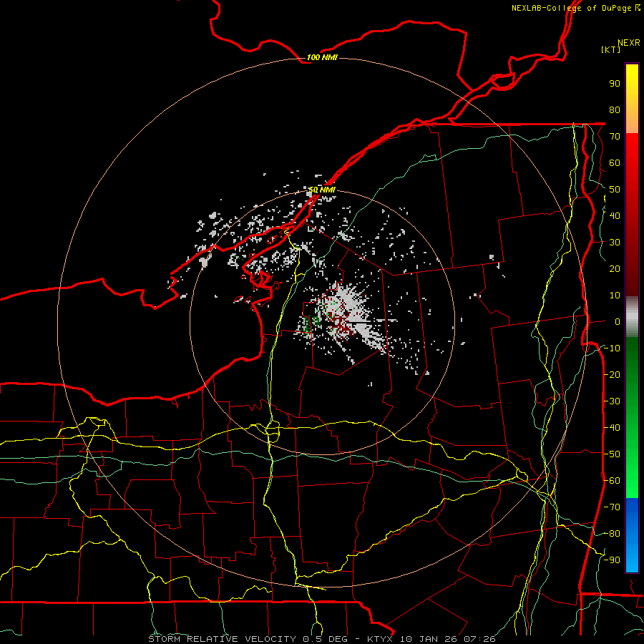
Task: Click the KT units label above the color scale
Action: pyautogui.click(x=611, y=49)
